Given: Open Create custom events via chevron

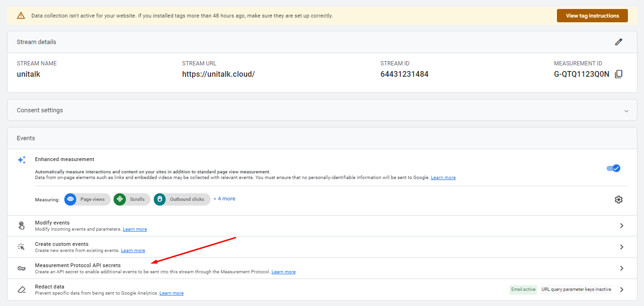Looking at the screenshot, I should (622, 247).
